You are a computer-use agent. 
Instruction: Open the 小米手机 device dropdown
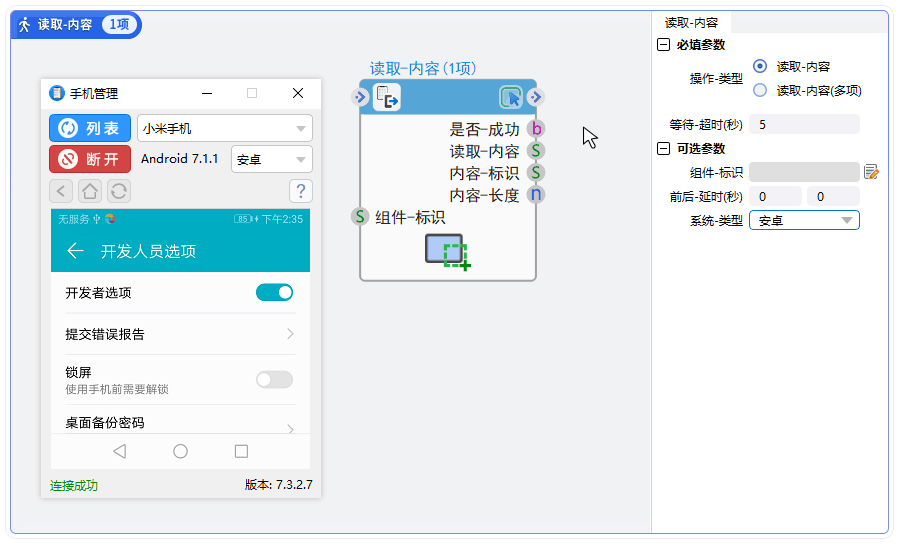tap(224, 128)
